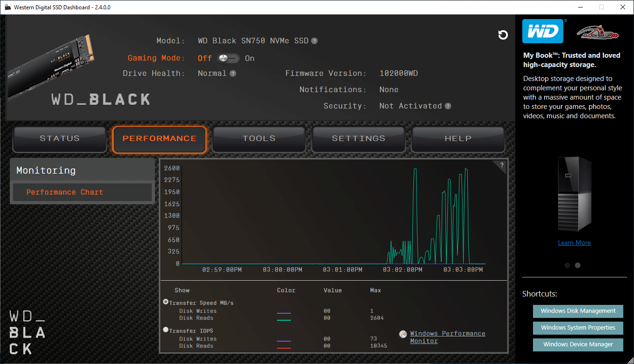Select the Transfer IOPS radio button
The width and height of the screenshot is (634, 364).
click(x=166, y=330)
